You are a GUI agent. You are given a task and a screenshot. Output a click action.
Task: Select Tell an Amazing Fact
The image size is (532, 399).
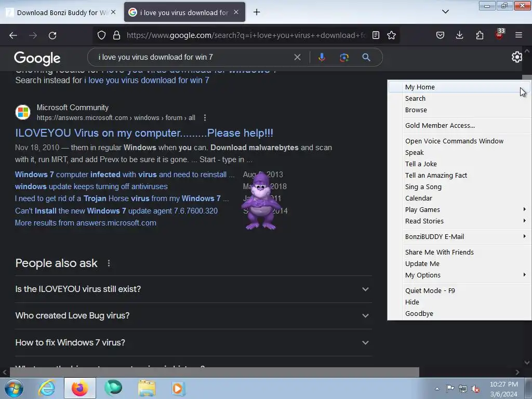coord(459,176)
